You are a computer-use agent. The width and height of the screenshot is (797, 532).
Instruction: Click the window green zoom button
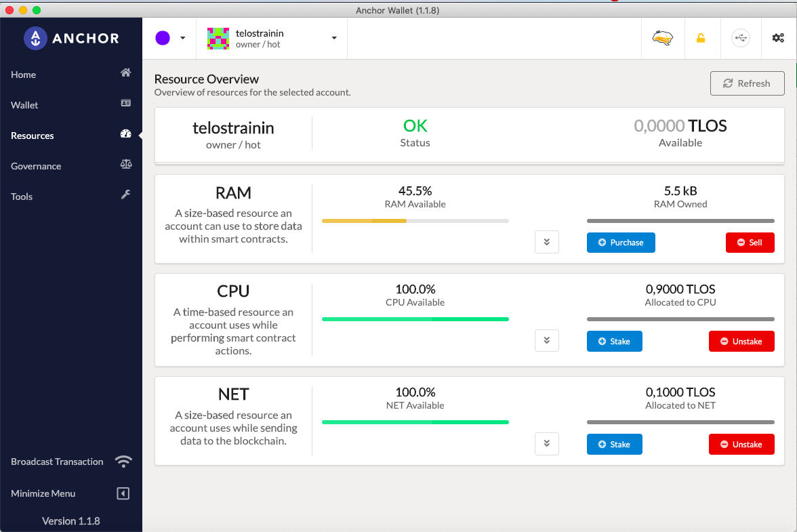pos(37,9)
